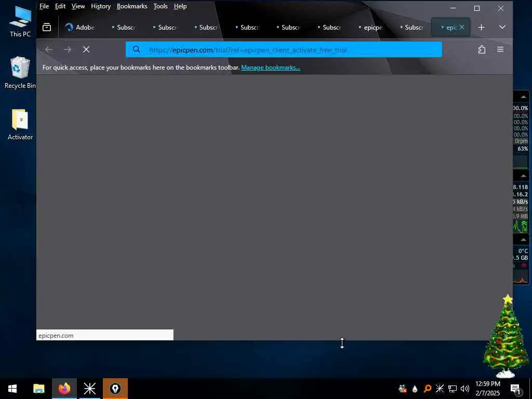
Task: Select Recycle Bin desktop icon
Action: coord(20,73)
